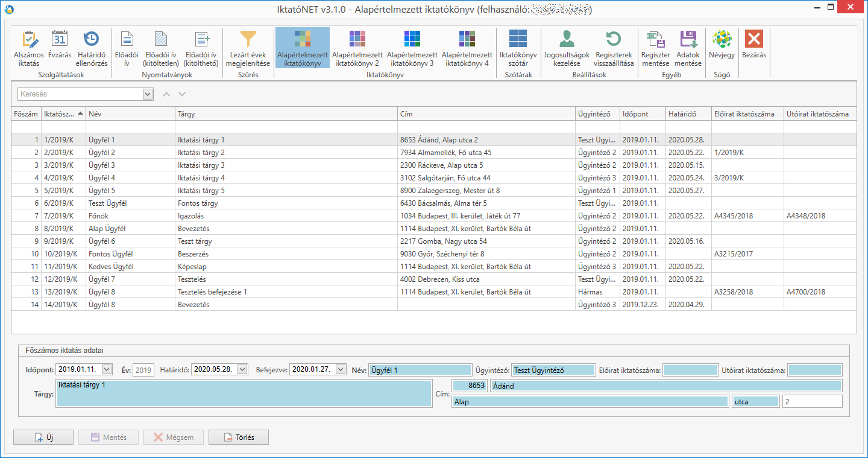Select the Teszt Ügyfél row
The width and height of the screenshot is (868, 458).
click(434, 203)
